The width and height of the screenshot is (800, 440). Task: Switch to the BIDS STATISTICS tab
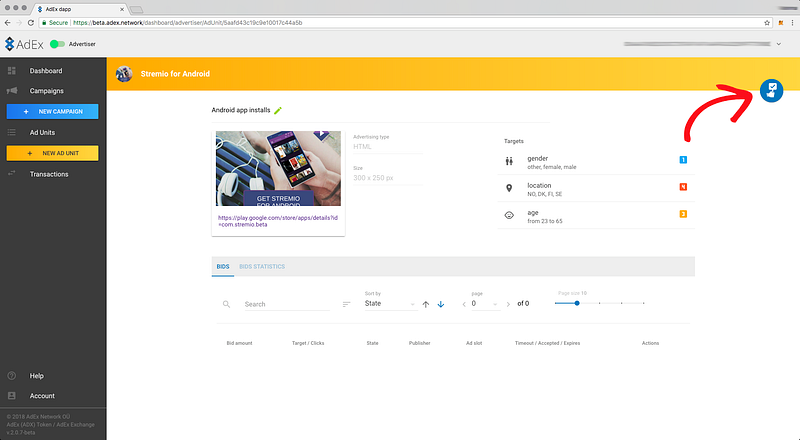(x=262, y=266)
